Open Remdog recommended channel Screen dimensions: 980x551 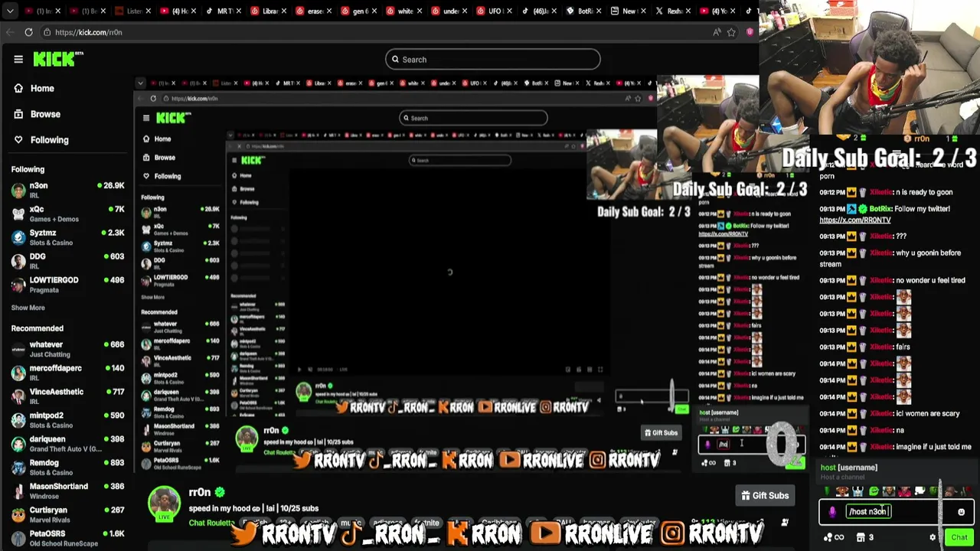[x=67, y=468]
